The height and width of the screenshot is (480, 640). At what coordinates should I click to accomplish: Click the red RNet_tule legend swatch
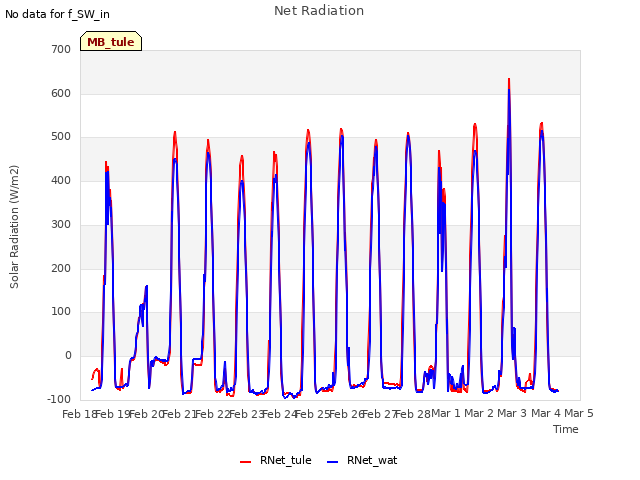(x=245, y=462)
